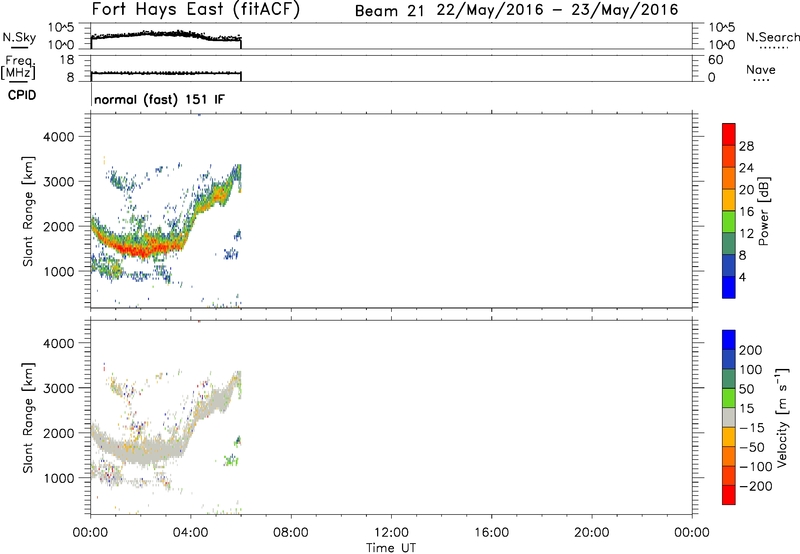Select the 'Beam 21' label in the header
The image size is (800, 554).
[389, 11]
